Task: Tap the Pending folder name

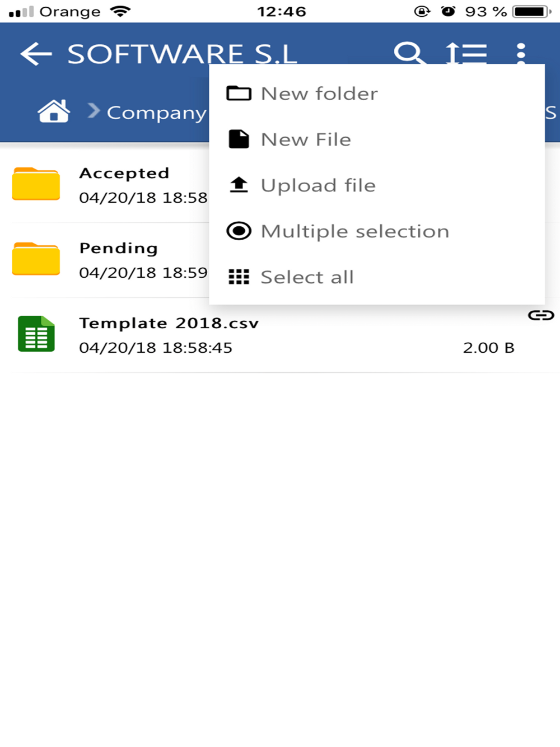Action: (118, 248)
